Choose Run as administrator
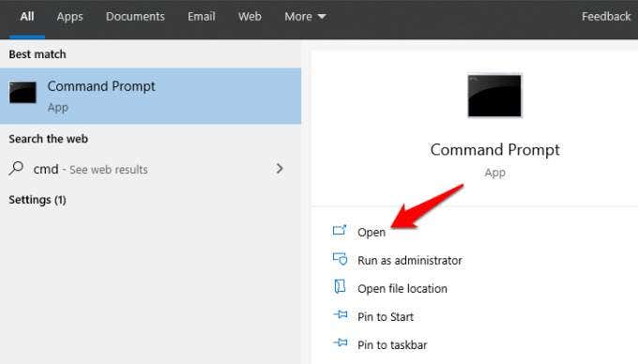 point(410,260)
